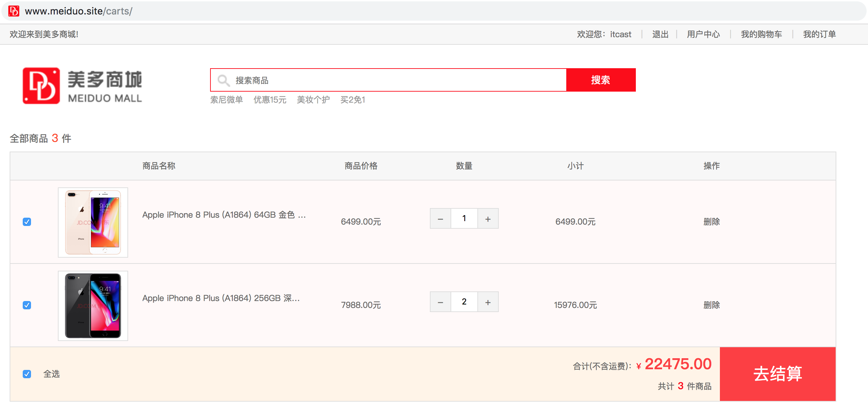Click 美妆个护 hot search keyword
Image resolution: width=868 pixels, height=403 pixels.
(313, 100)
